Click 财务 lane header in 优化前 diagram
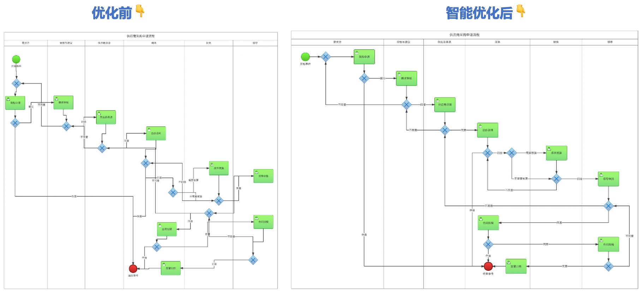 [x=208, y=43]
